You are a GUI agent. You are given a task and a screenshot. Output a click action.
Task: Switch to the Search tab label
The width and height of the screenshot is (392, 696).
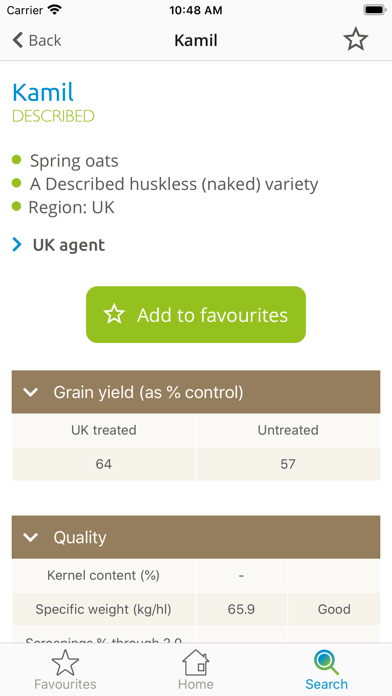(326, 684)
